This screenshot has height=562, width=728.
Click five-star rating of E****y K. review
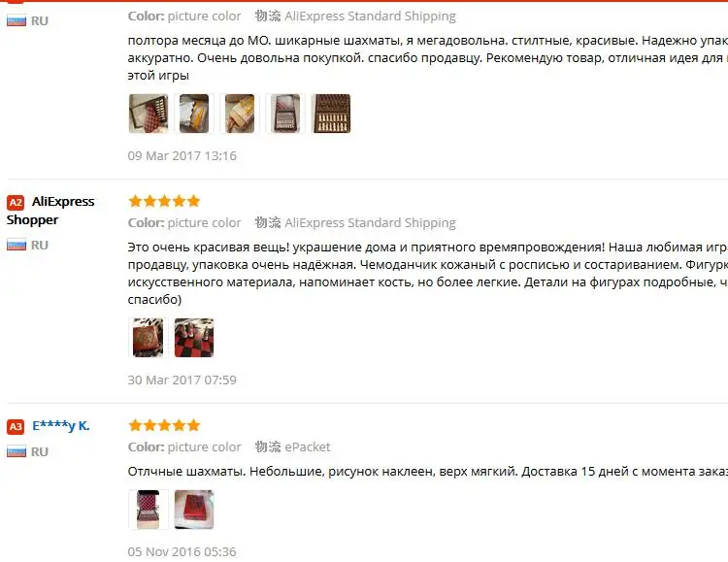pyautogui.click(x=164, y=425)
